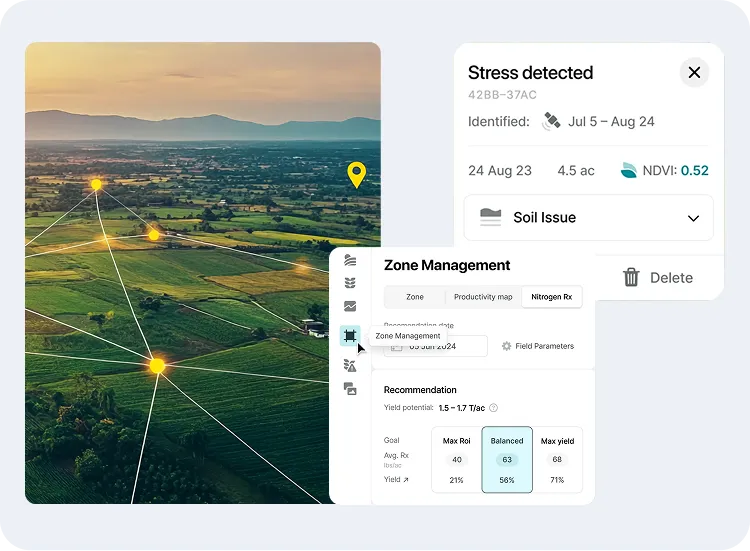Open the recommendation date picker field
Image resolution: width=750 pixels, height=551 pixels.
[x=436, y=346]
